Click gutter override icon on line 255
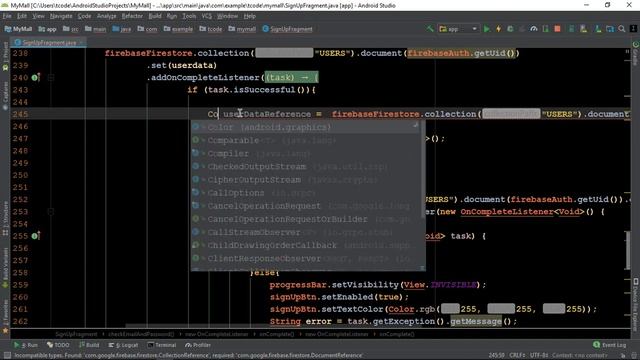This screenshot has height=360, width=640. pos(36,236)
